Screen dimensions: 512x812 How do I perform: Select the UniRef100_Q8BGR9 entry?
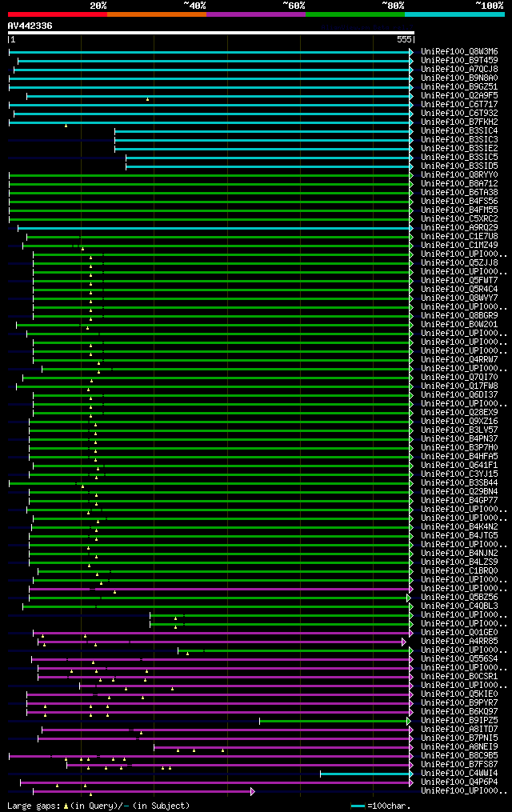click(x=460, y=316)
